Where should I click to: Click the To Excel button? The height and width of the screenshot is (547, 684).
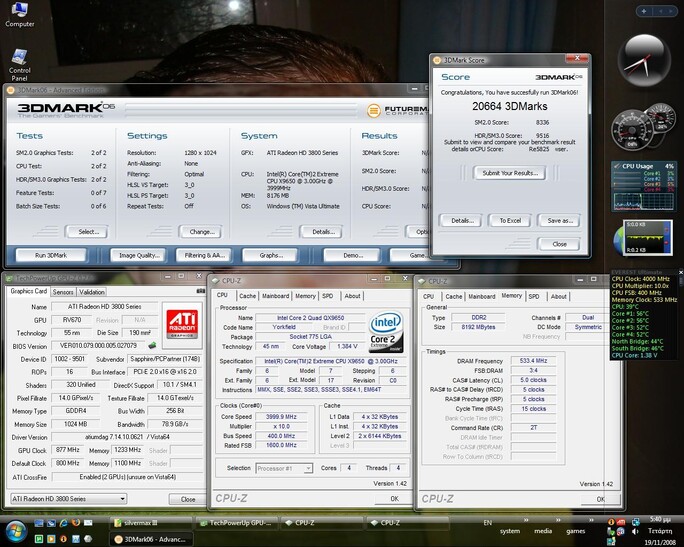[510, 220]
